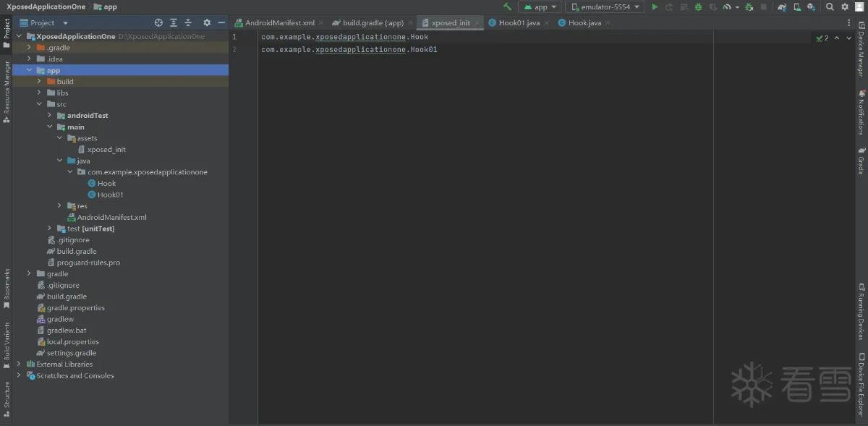
Task: Open the app run configuration dropdown
Action: point(540,7)
